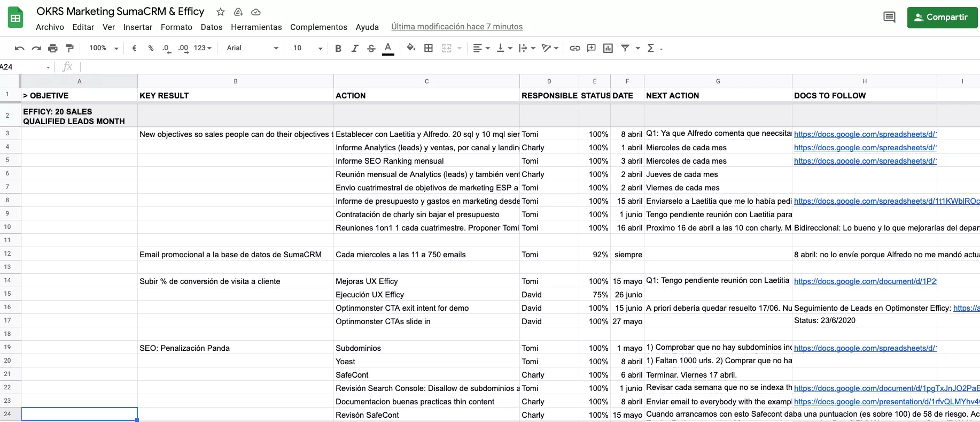This screenshot has height=422, width=980.
Task: Decrease decimal places
Action: point(167,48)
